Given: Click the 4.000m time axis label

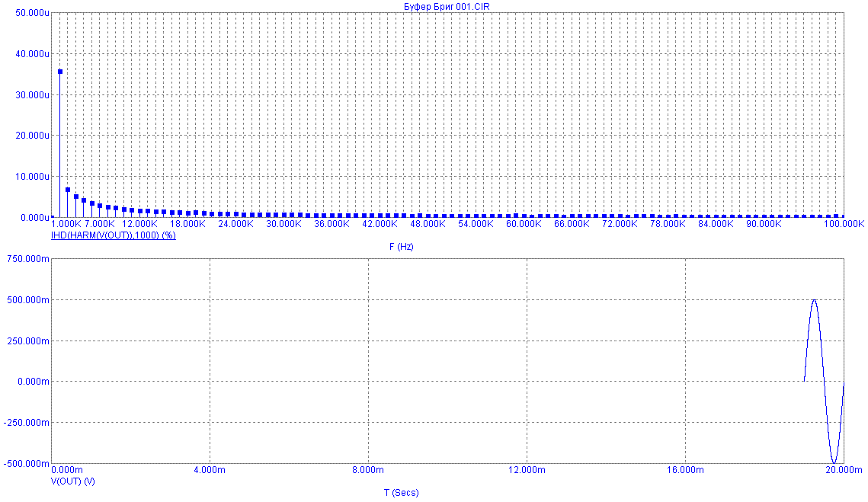Looking at the screenshot, I should (x=210, y=470).
